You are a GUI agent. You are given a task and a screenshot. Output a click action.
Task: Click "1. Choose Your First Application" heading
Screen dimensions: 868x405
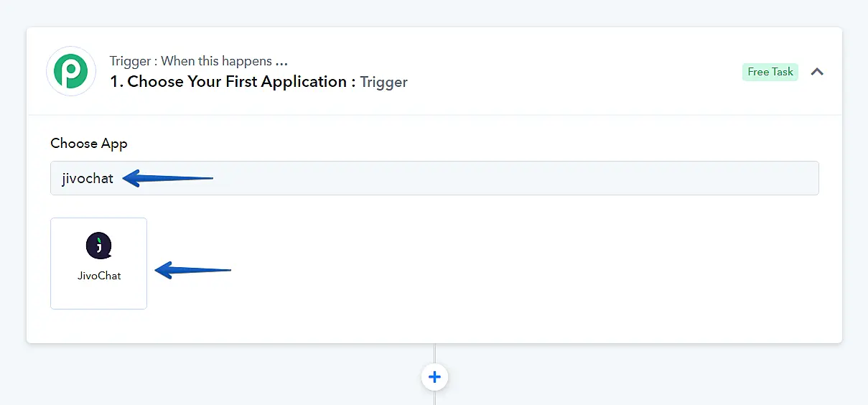(233, 82)
